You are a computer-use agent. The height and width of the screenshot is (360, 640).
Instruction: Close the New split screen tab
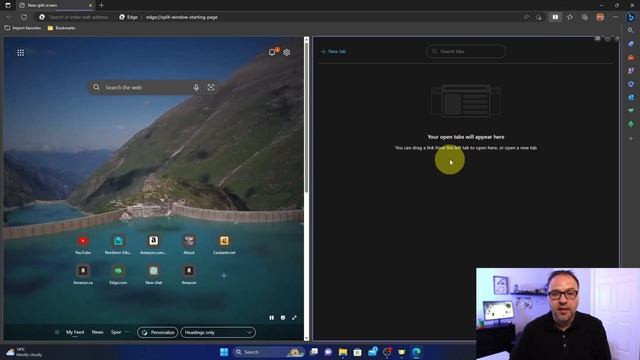[90, 5]
